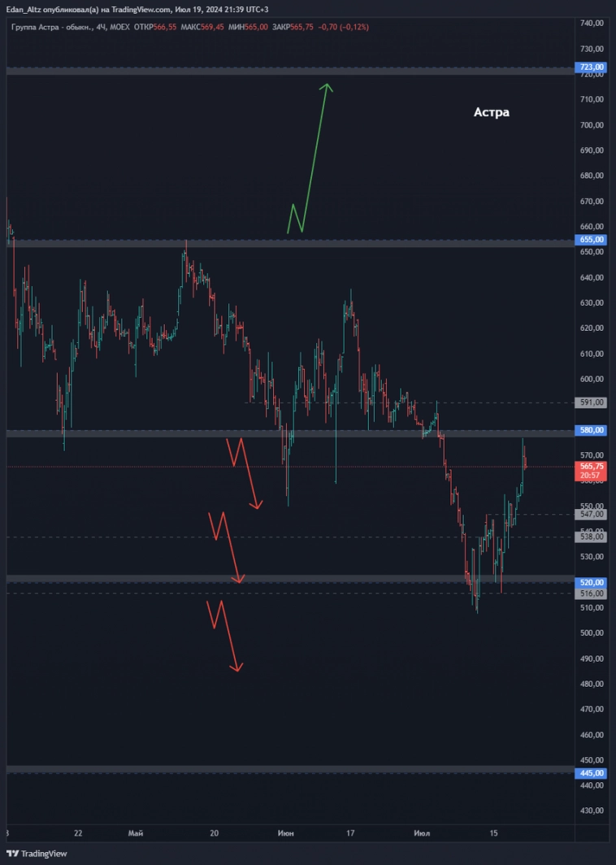
Task: Click the −0,70 (−0,12%) change value
Action: point(344,27)
